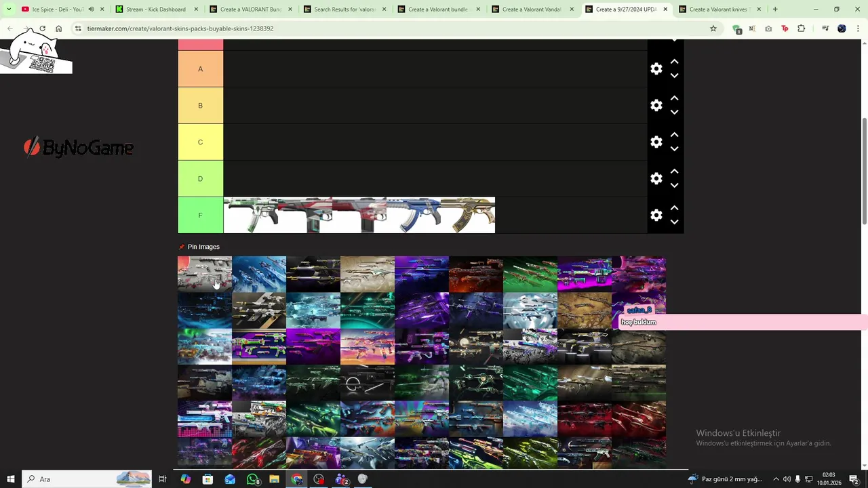This screenshot has height=488, width=868.
Task: Show hidden system tray icons
Action: (776, 479)
